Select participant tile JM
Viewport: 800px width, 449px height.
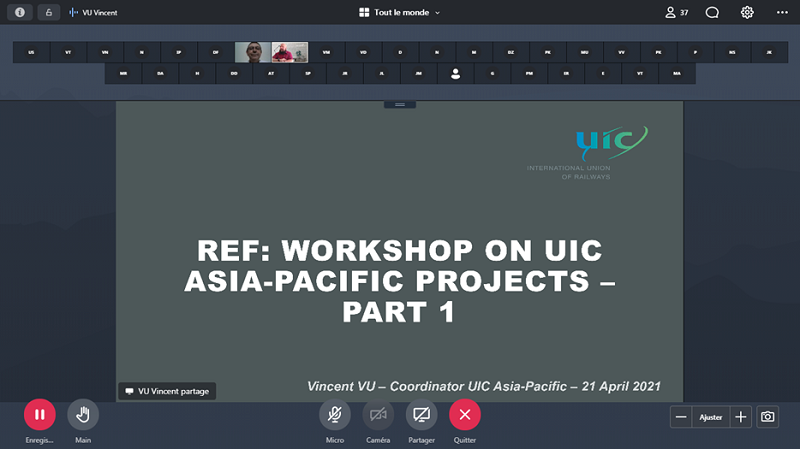418,74
